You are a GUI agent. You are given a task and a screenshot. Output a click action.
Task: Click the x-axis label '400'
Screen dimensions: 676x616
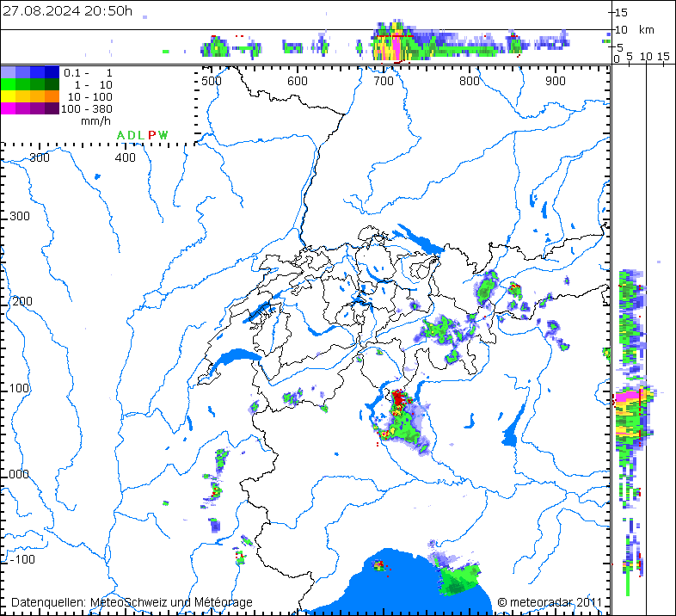pos(126,157)
